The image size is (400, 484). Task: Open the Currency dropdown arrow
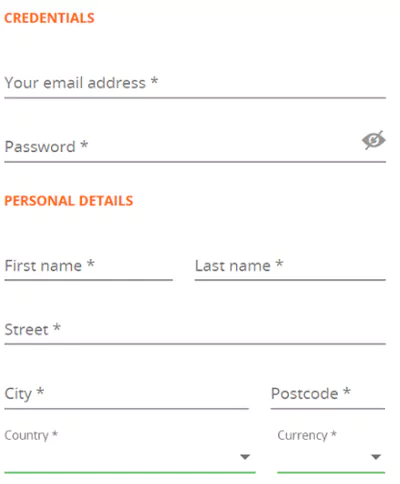click(x=376, y=457)
